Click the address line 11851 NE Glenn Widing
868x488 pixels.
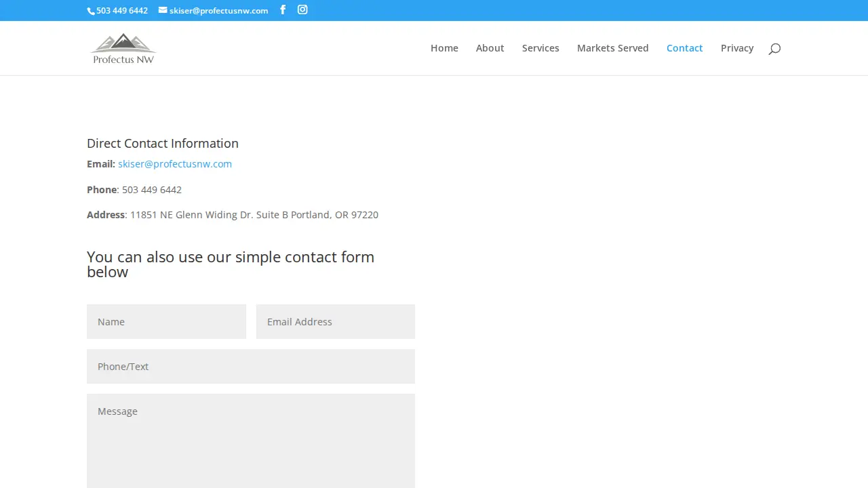(254, 215)
